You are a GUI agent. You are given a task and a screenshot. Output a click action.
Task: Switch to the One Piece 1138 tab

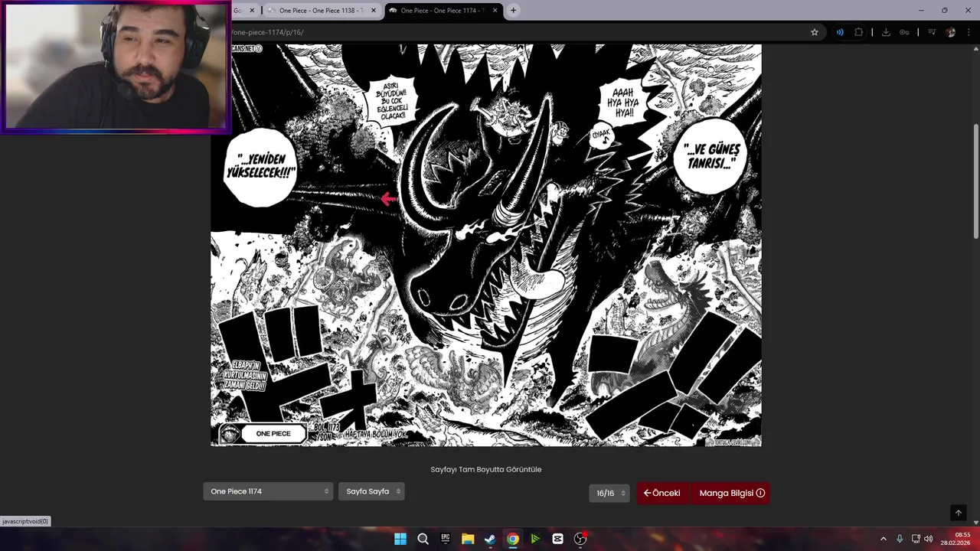pos(321,11)
